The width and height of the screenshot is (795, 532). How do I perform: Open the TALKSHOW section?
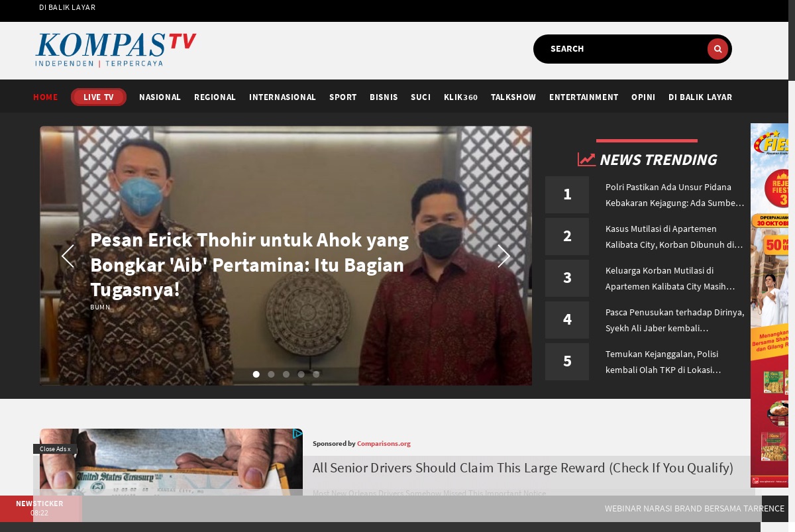click(x=513, y=97)
